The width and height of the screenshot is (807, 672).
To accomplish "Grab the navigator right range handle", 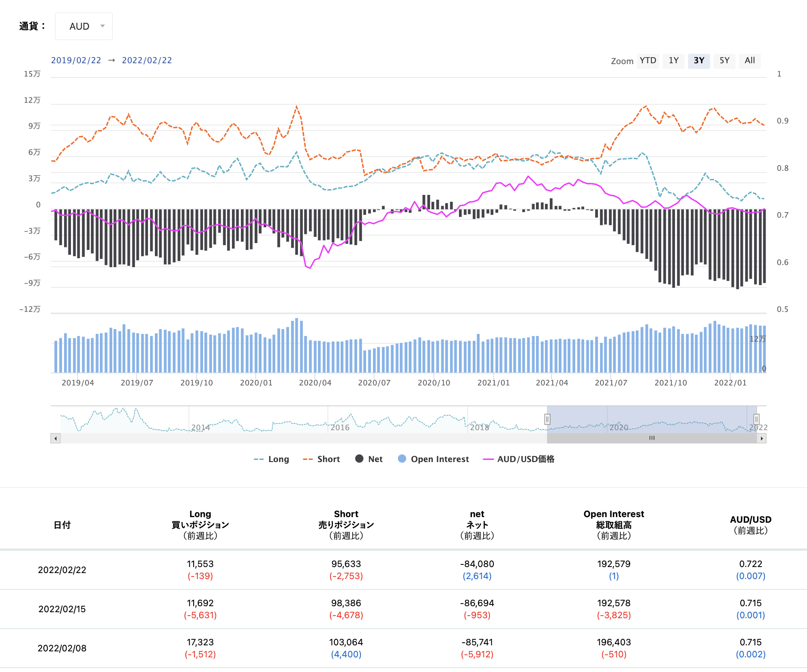I will tap(756, 419).
